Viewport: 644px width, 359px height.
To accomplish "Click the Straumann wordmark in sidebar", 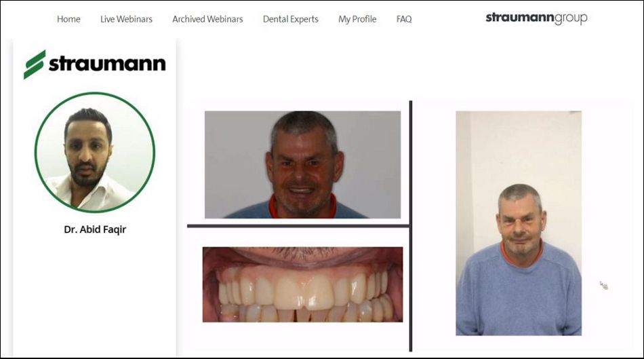I will [107, 64].
